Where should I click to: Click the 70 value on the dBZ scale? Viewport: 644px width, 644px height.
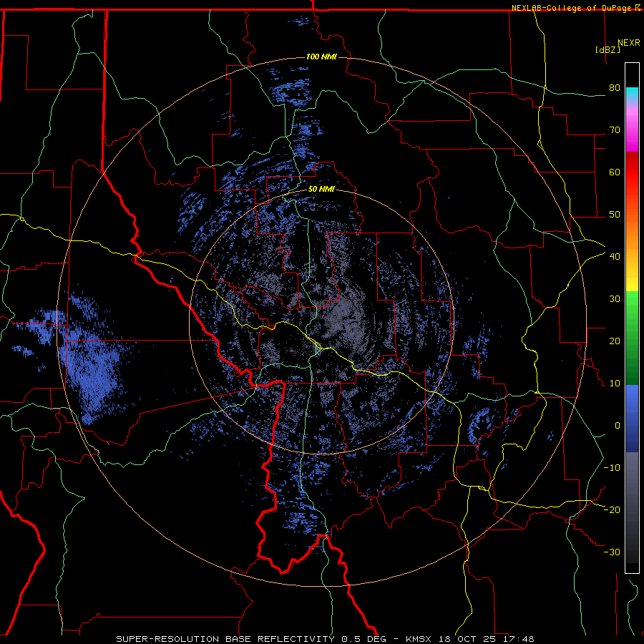(615, 130)
